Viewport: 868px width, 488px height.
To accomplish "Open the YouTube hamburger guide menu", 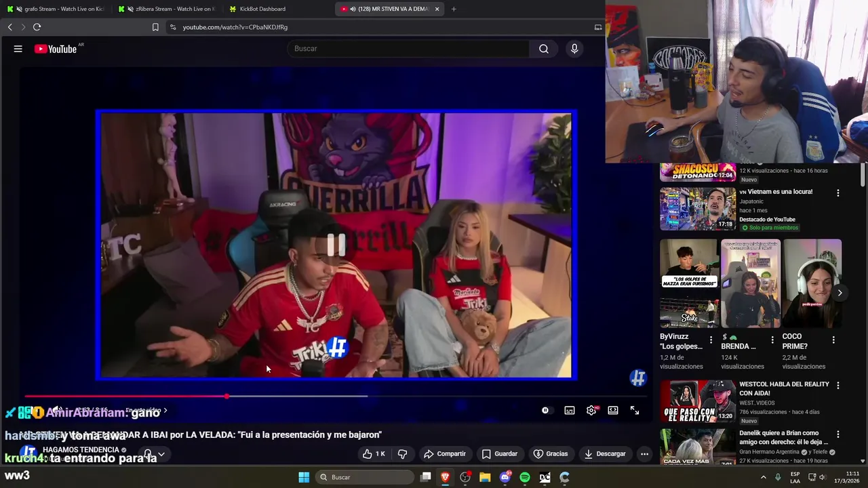I will point(18,49).
